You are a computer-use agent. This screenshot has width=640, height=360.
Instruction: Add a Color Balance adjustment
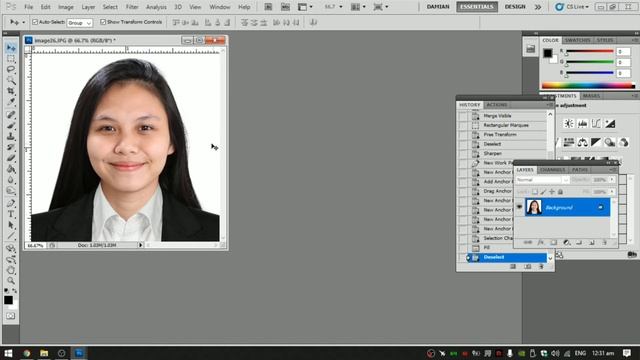pos(582,142)
